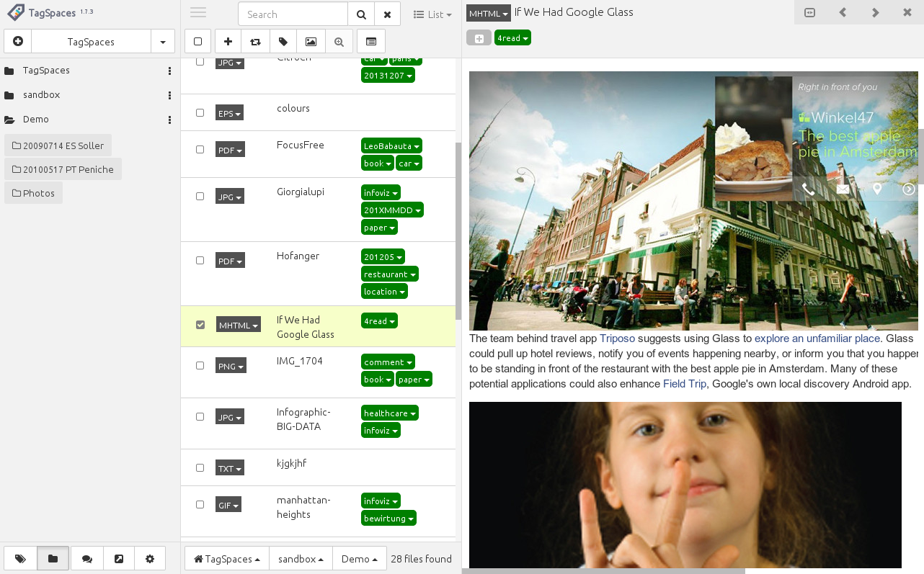Click the create new file plus icon
924x574 pixels.
[18, 42]
